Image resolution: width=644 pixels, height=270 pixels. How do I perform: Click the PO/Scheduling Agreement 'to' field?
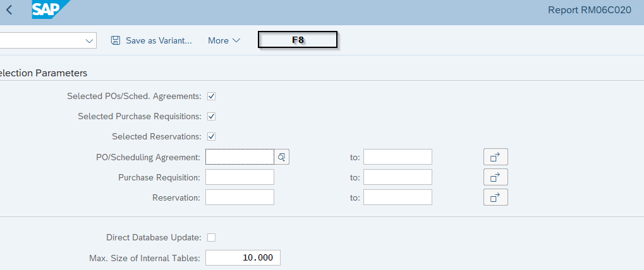(398, 156)
